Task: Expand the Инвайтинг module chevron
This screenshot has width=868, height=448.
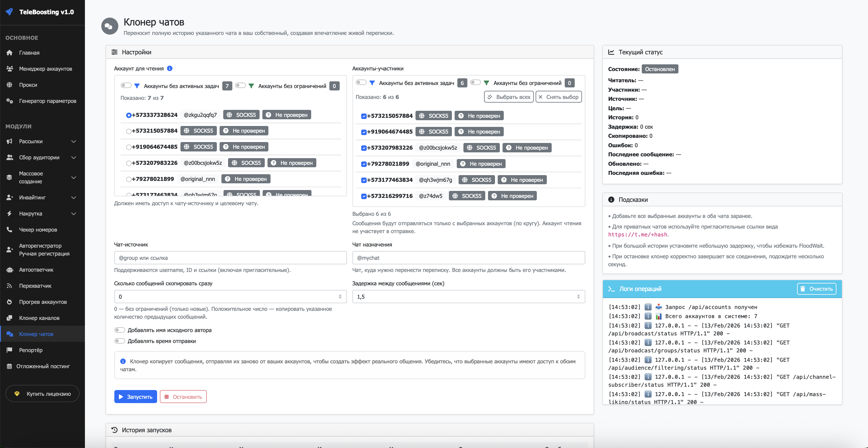Action: pyautogui.click(x=73, y=198)
